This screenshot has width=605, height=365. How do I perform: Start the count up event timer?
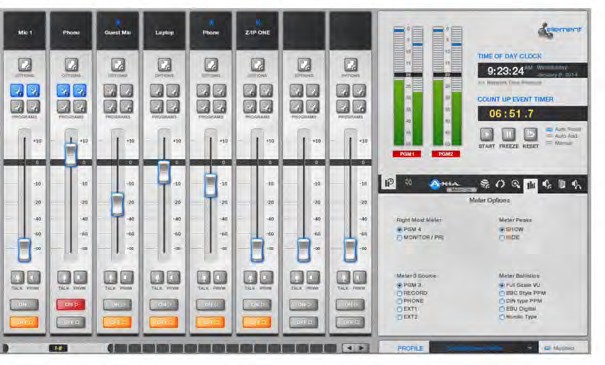tap(487, 135)
